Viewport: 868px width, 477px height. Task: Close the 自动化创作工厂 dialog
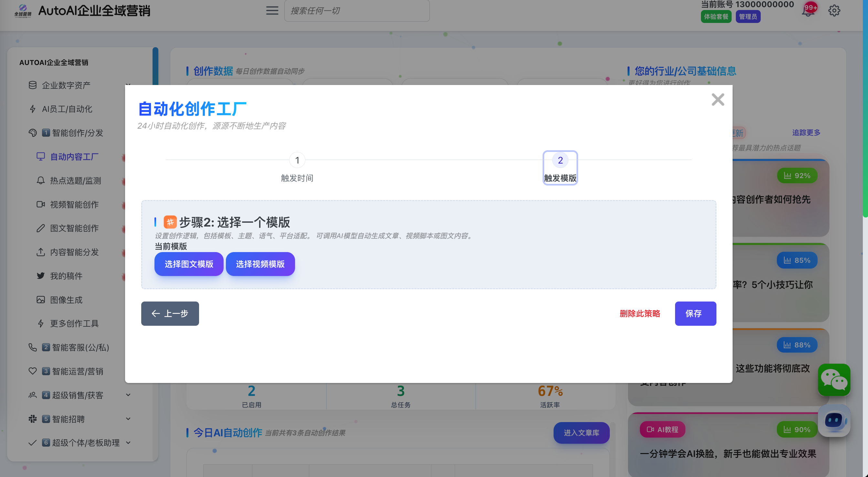(718, 100)
